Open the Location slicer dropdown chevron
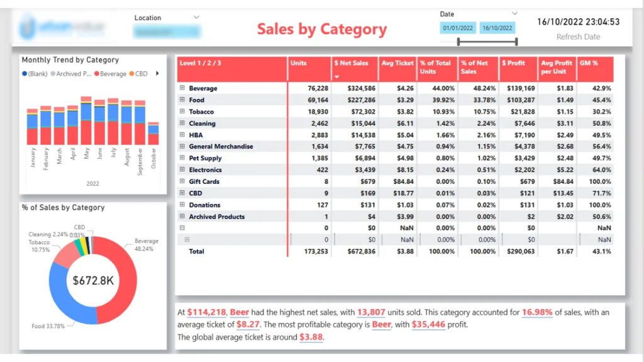 196,17
